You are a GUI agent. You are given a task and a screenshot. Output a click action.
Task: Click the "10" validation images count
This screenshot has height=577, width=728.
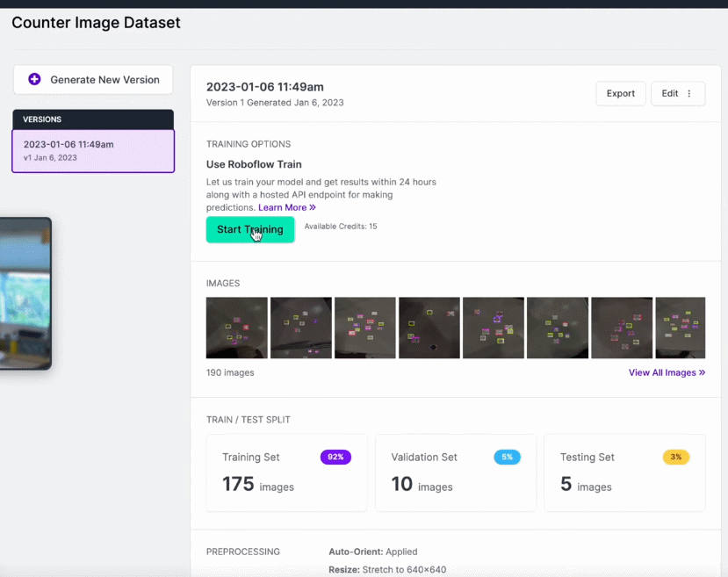click(x=401, y=484)
